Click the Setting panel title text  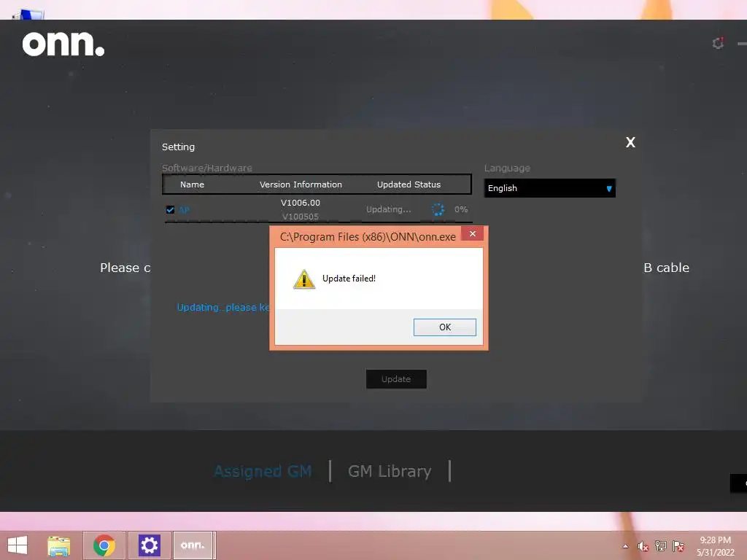coord(178,147)
